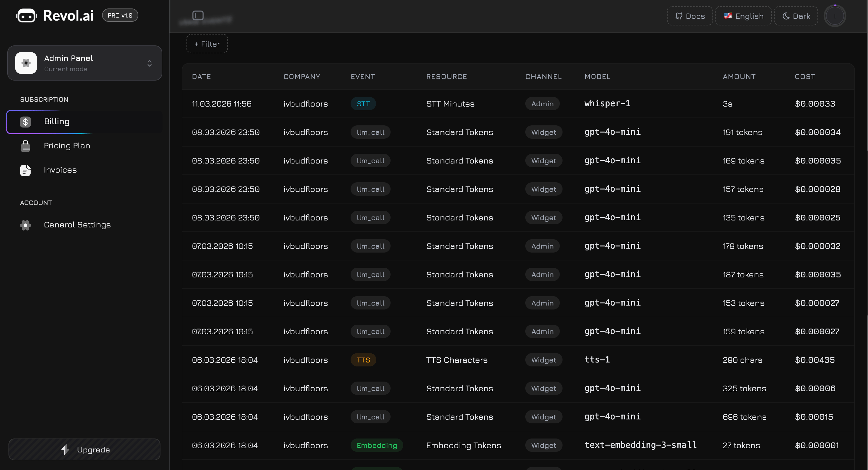The width and height of the screenshot is (868, 470).
Task: Click the date 11.03.2026 11:56
Action: [222, 104]
